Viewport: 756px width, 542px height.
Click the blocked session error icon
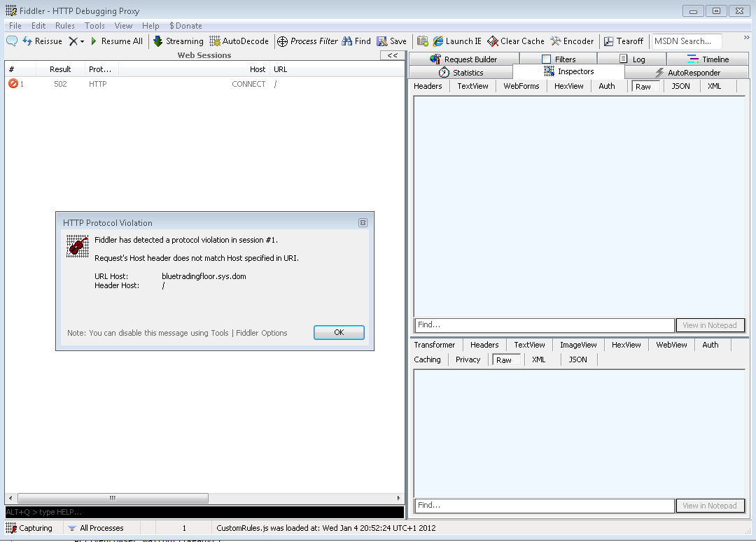(13, 84)
